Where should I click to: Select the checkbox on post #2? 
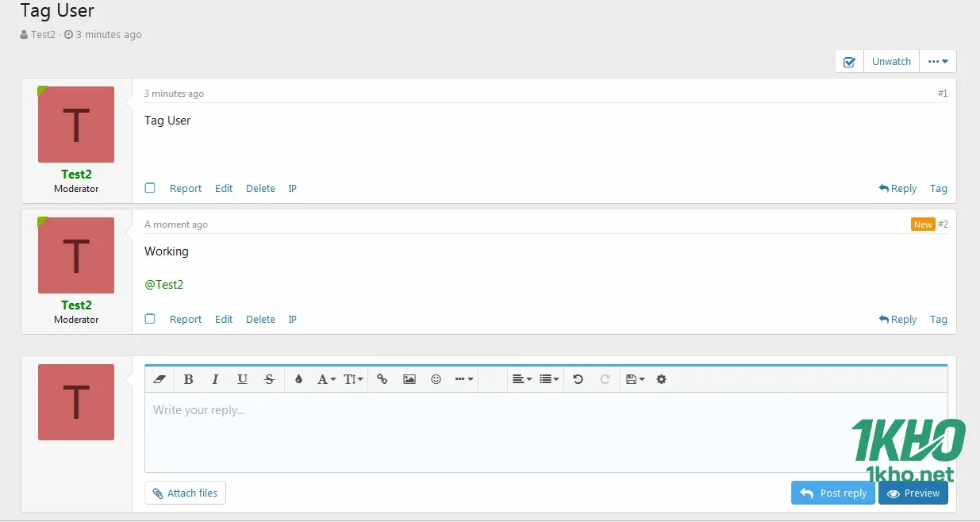point(150,319)
